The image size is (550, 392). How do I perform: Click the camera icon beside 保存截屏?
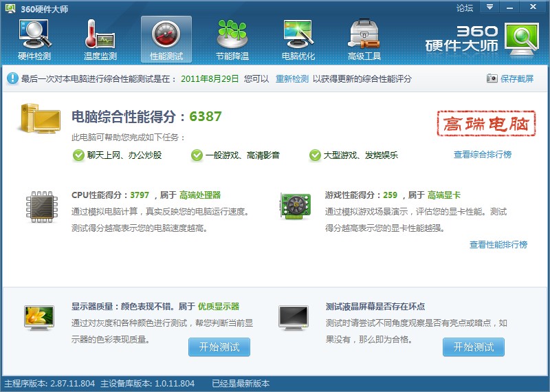tap(492, 78)
